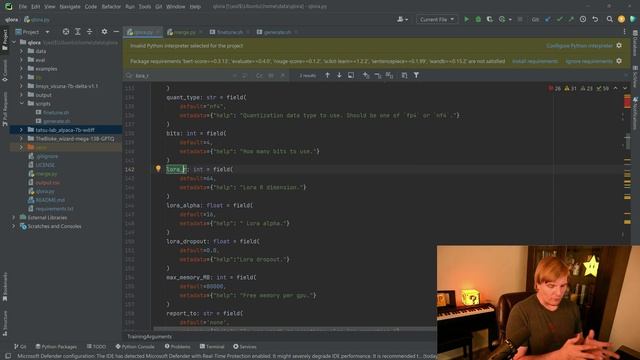The width and height of the screenshot is (640, 360).
Task: Toggle whole words option in search bar
Action: (x=271, y=76)
